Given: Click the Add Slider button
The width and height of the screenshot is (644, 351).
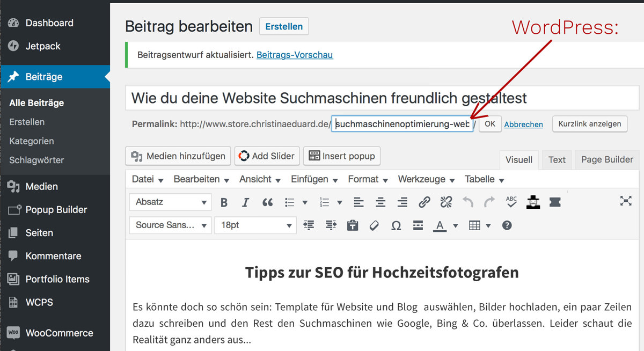Looking at the screenshot, I should (267, 156).
